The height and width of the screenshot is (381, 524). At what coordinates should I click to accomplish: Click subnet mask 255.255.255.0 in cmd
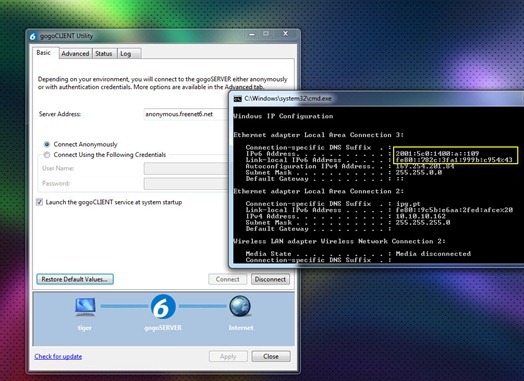[423, 223]
